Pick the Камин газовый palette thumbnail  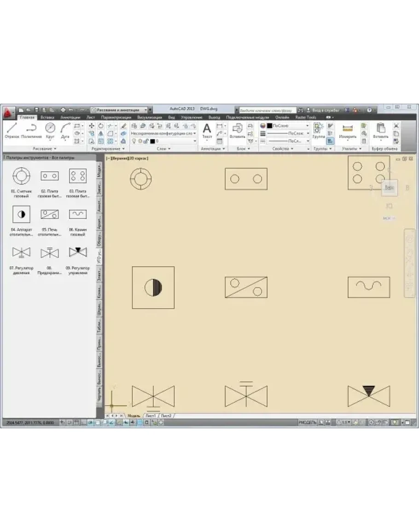(78, 214)
